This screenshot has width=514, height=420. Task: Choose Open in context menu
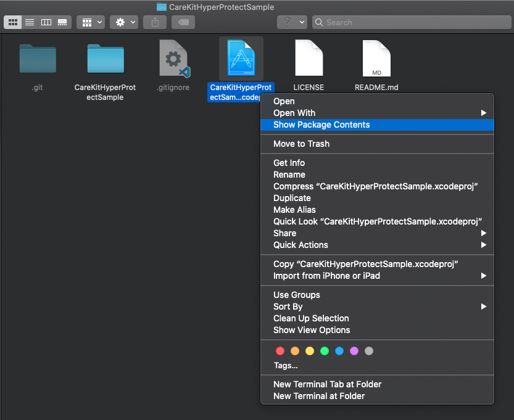377,101
